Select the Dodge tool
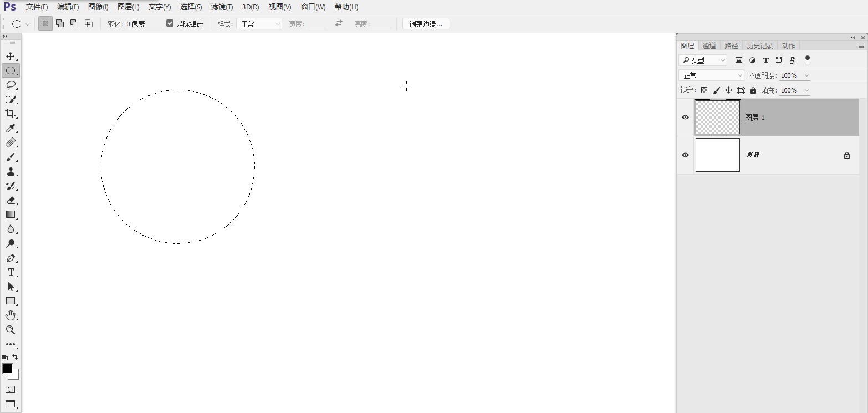Viewport: 868px width, 413px height. point(11,243)
